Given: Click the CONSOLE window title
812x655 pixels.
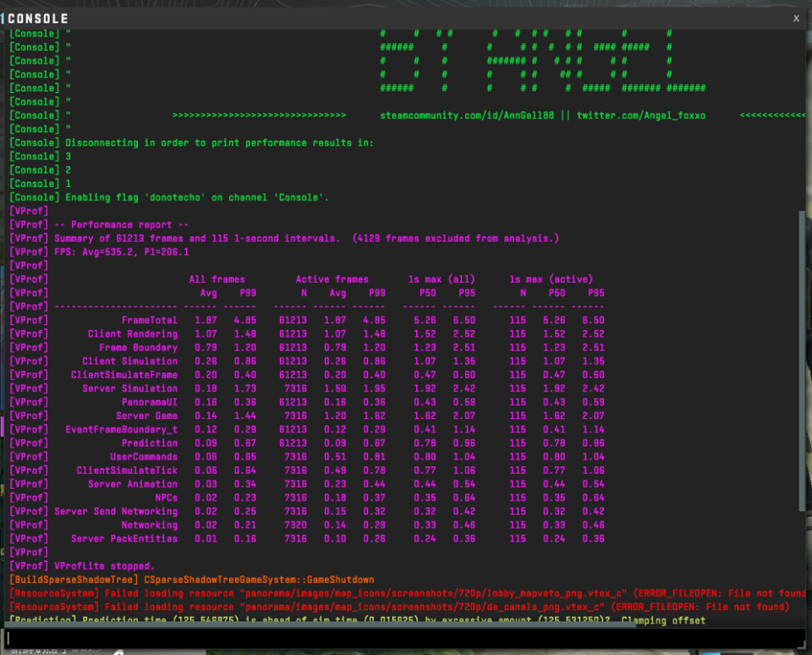Looking at the screenshot, I should [x=38, y=19].
